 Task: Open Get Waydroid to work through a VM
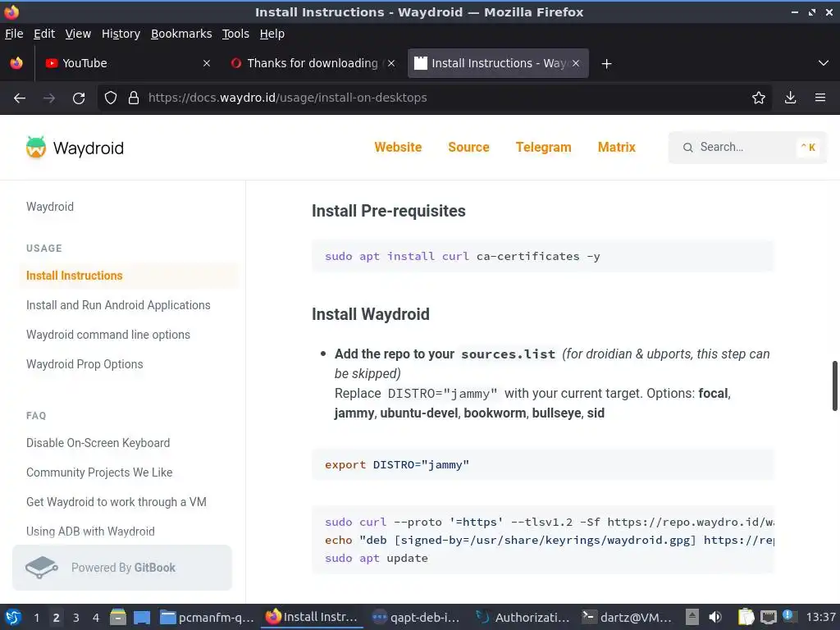(116, 502)
